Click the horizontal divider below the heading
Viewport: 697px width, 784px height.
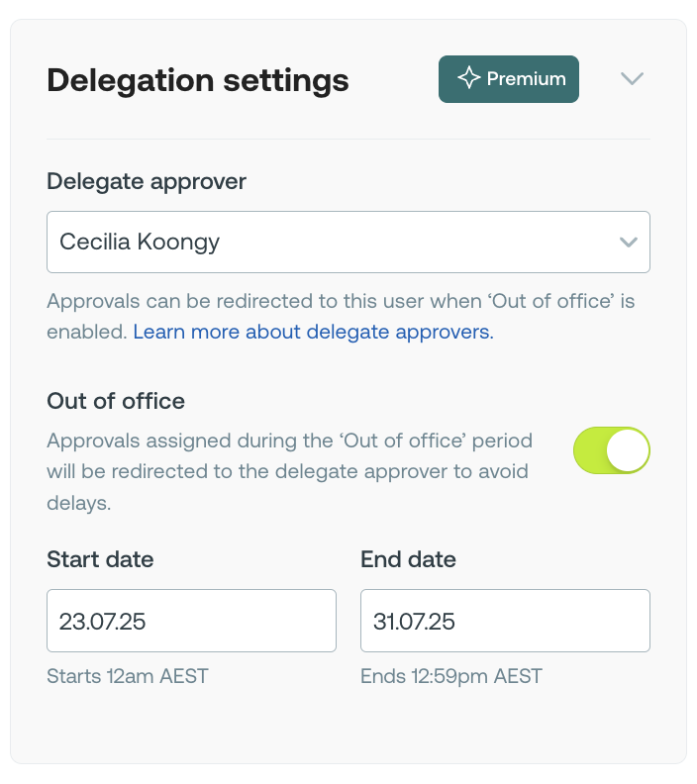click(x=348, y=140)
